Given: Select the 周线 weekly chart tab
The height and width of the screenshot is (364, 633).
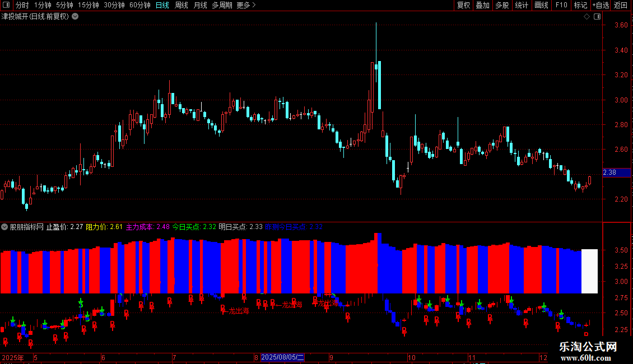Looking at the screenshot, I should coord(181,5).
